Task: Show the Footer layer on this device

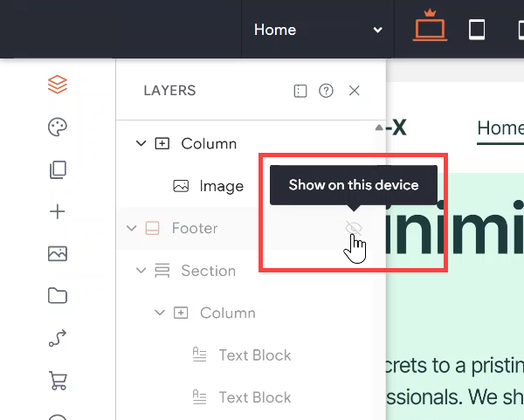Action: [x=353, y=229]
